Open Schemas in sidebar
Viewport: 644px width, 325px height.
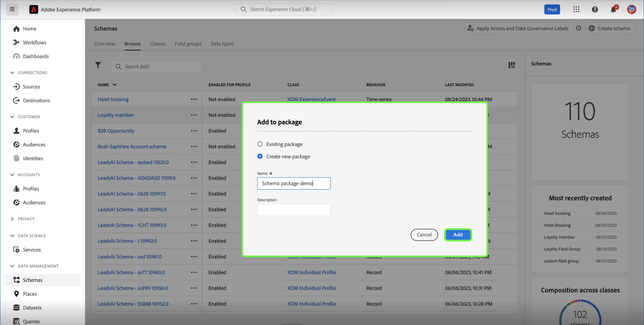[x=42, y=280]
